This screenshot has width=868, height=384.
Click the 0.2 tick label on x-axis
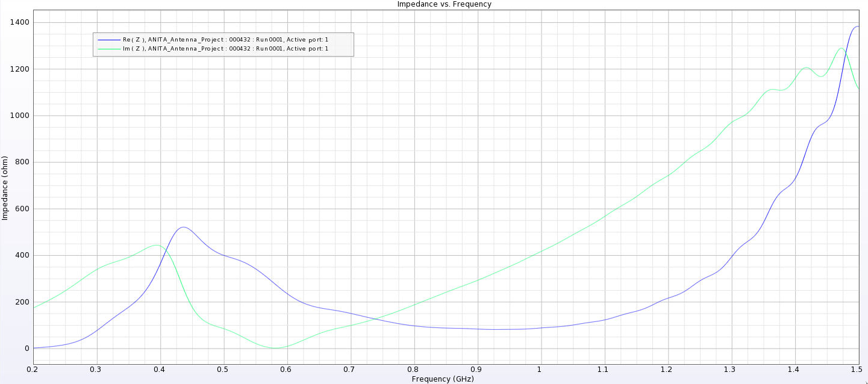pos(33,369)
